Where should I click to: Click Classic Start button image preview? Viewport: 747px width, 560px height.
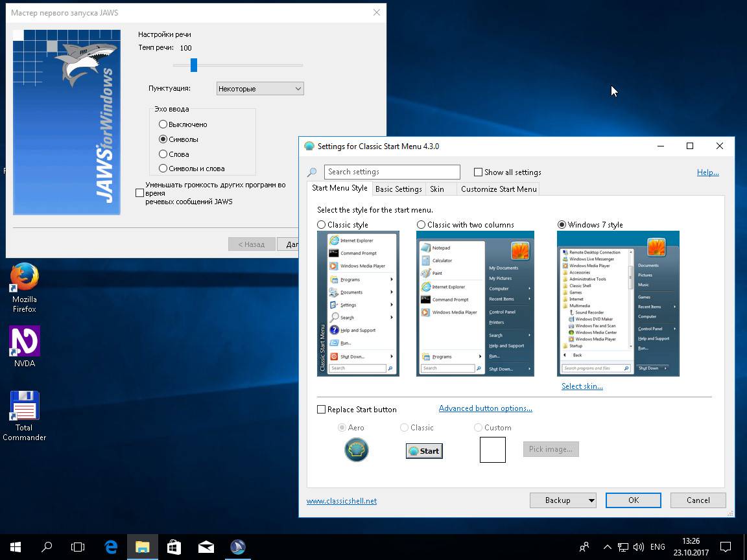(424, 451)
